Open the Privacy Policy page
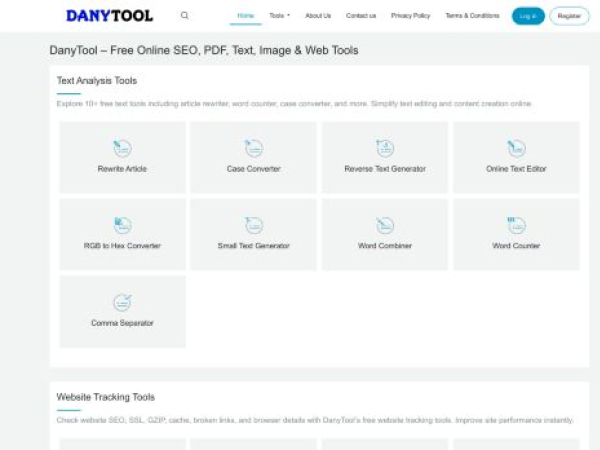 [x=411, y=16]
